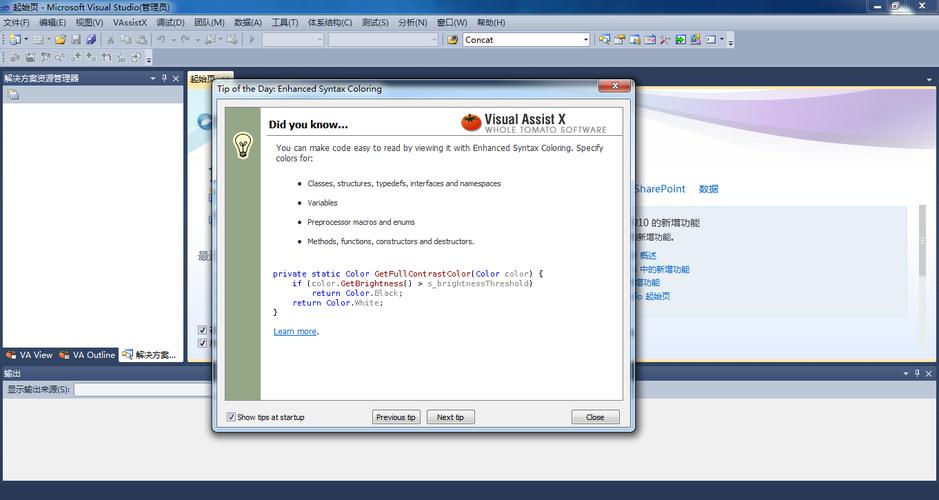Click the Solution Explorer properties icon
The height and width of the screenshot is (500, 939).
click(x=13, y=95)
